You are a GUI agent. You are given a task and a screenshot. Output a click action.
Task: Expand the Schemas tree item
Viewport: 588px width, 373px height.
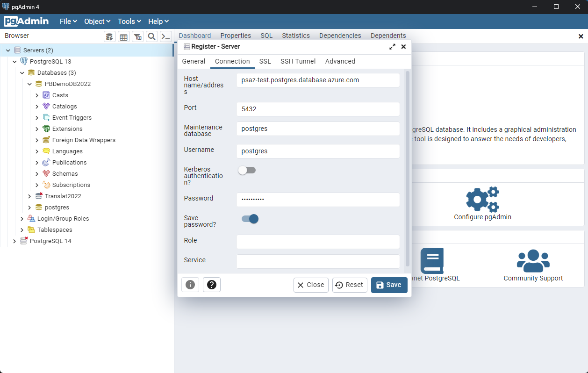click(37, 173)
